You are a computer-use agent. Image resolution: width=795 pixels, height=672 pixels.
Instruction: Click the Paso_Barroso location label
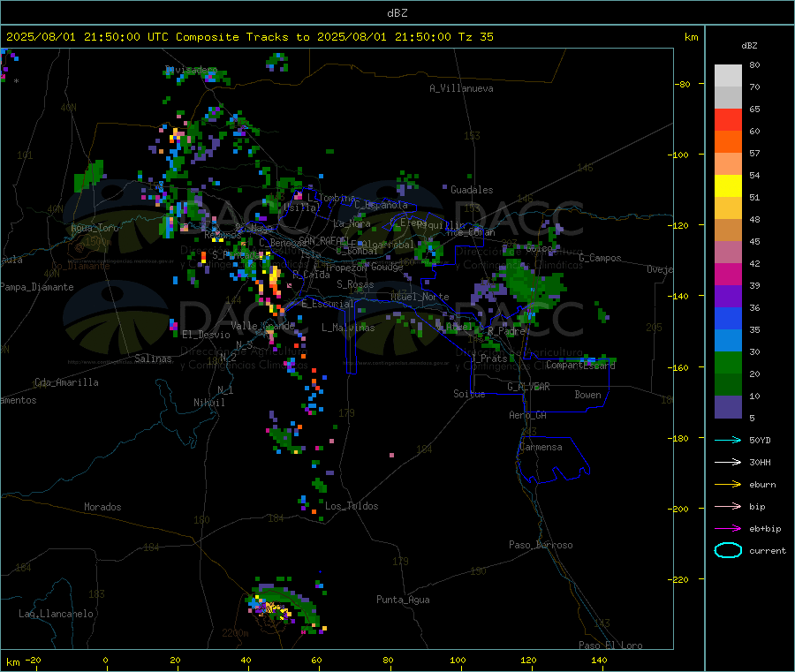(x=541, y=545)
